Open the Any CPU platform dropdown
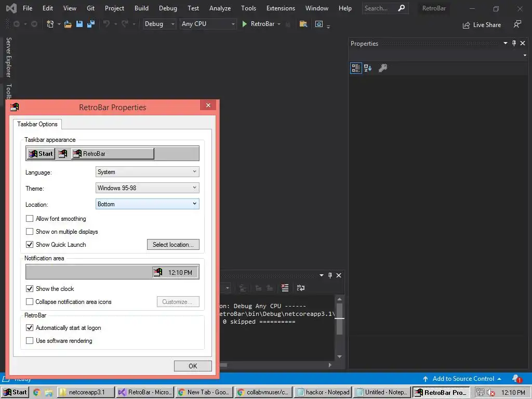Image resolution: width=532 pixels, height=399 pixels. 208,24
